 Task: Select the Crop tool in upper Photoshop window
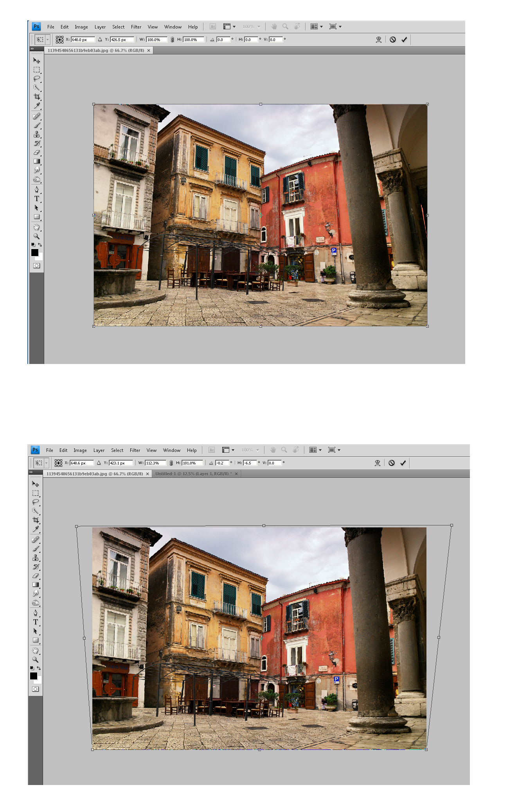click(x=37, y=97)
